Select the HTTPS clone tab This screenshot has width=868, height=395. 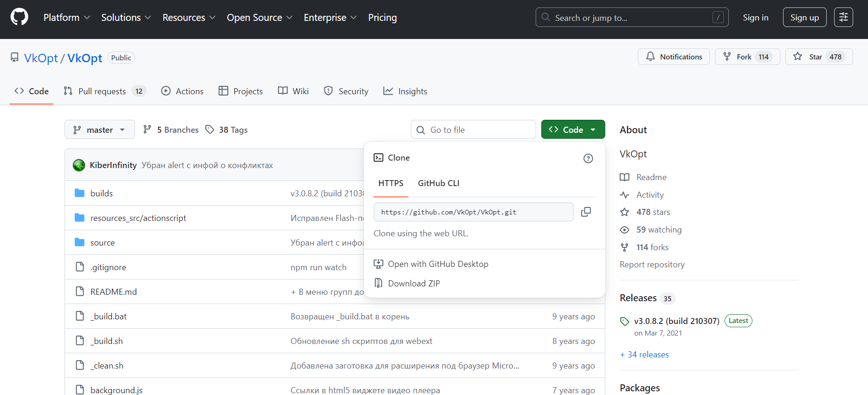click(390, 183)
